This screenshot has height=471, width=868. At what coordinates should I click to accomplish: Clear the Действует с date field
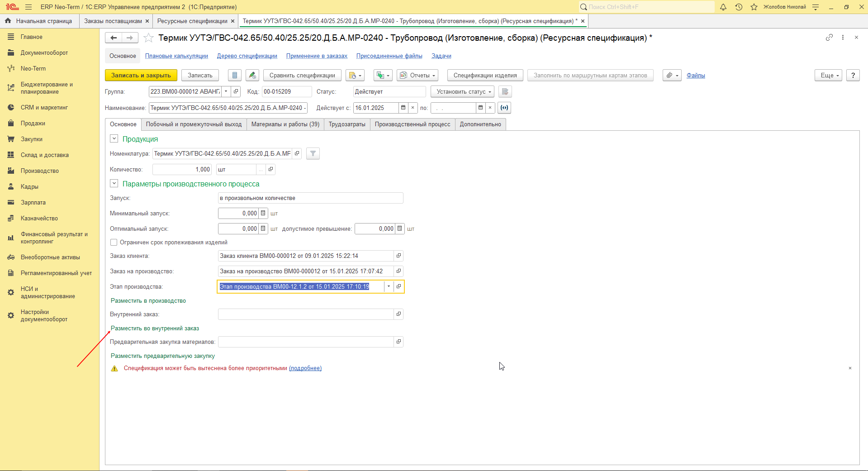tap(413, 108)
